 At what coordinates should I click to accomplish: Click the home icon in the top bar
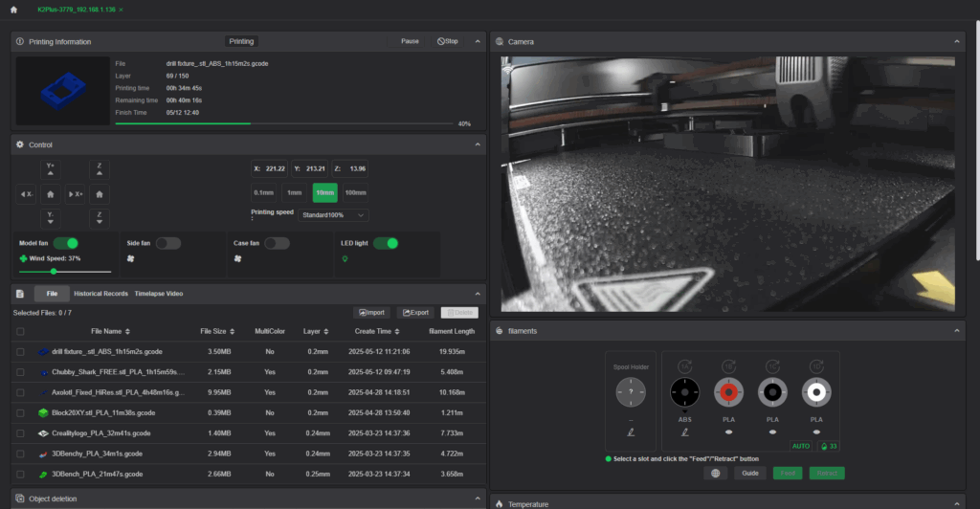tap(12, 9)
